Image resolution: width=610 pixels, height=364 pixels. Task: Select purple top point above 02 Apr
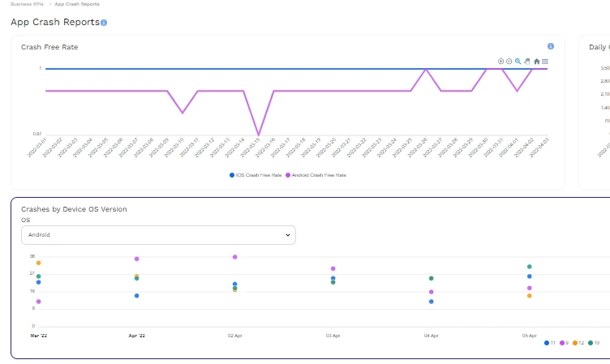click(x=235, y=257)
